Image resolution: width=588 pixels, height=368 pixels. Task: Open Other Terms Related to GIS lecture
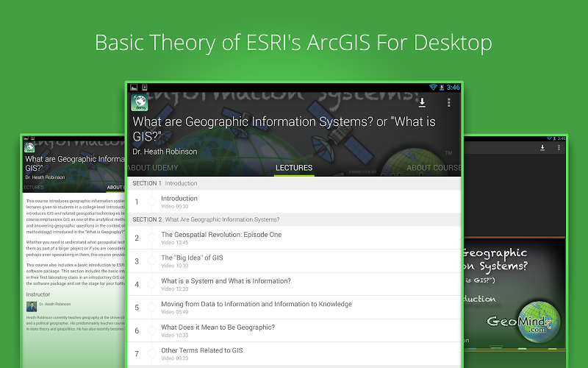tap(294, 354)
